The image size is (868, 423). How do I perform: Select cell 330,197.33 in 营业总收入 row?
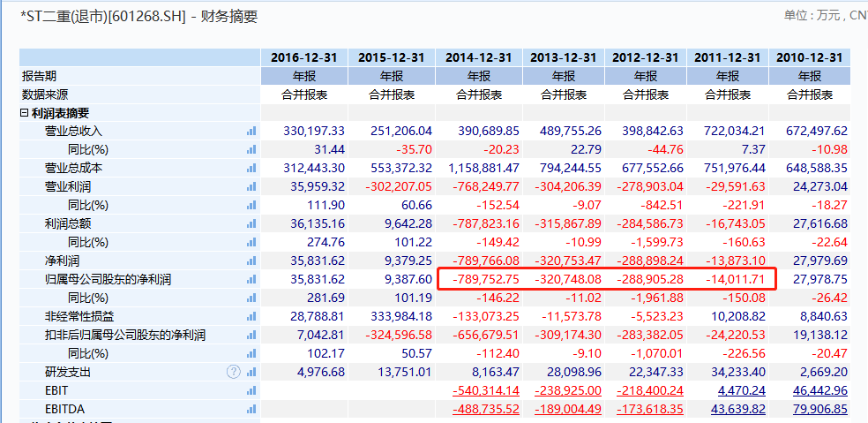[314, 131]
